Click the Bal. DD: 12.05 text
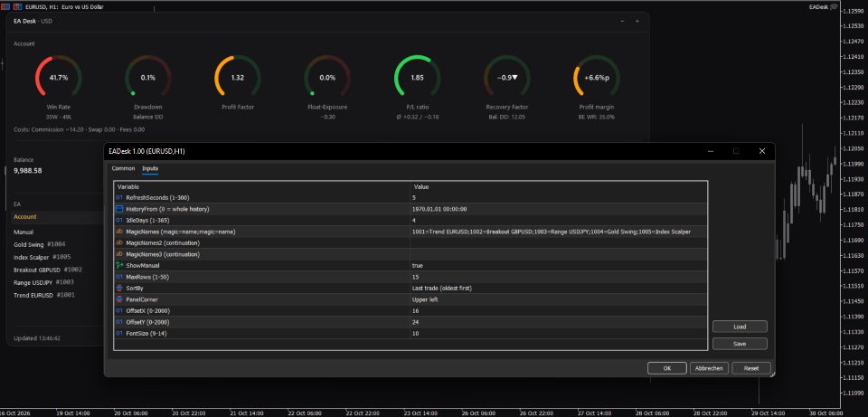This screenshot has width=868, height=417. [x=506, y=117]
